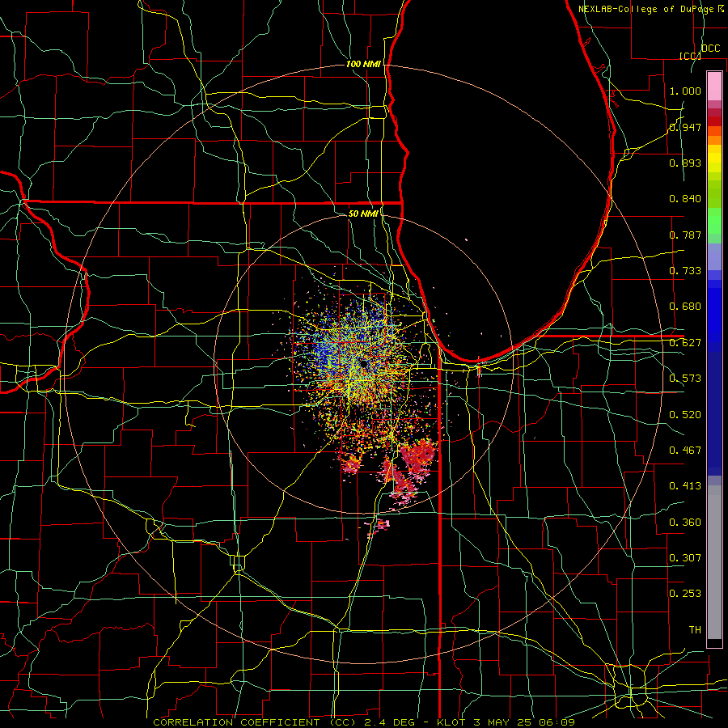Select the 0.467 scale value
Image resolution: width=728 pixels, height=728 pixels.
pos(685,451)
